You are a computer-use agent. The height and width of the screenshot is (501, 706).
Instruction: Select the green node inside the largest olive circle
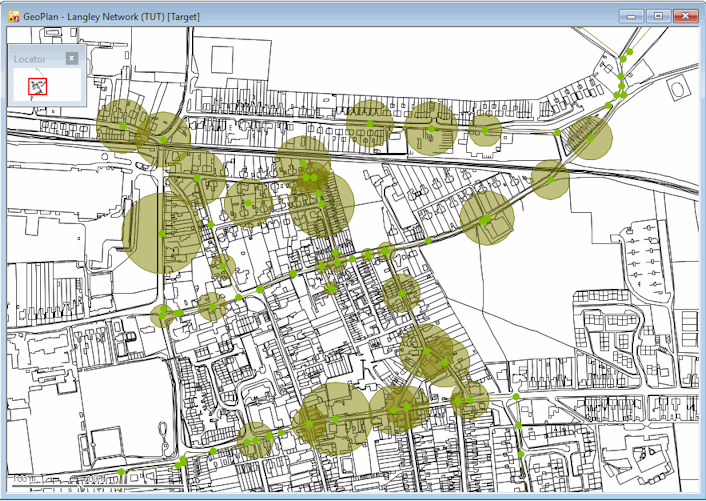click(x=162, y=233)
